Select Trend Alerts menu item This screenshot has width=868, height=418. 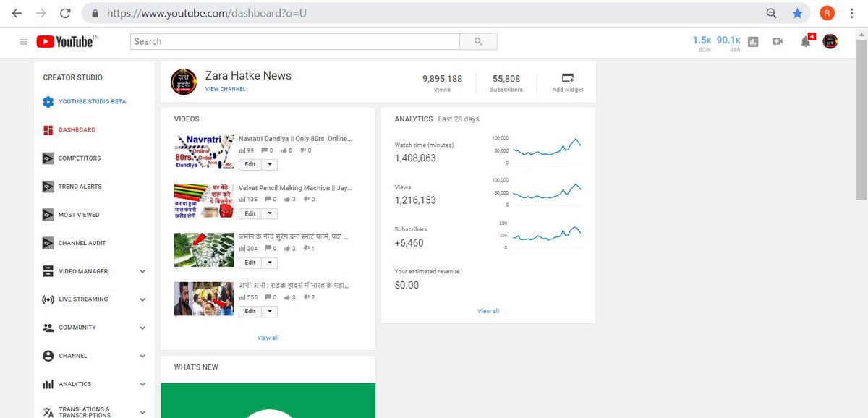click(80, 187)
